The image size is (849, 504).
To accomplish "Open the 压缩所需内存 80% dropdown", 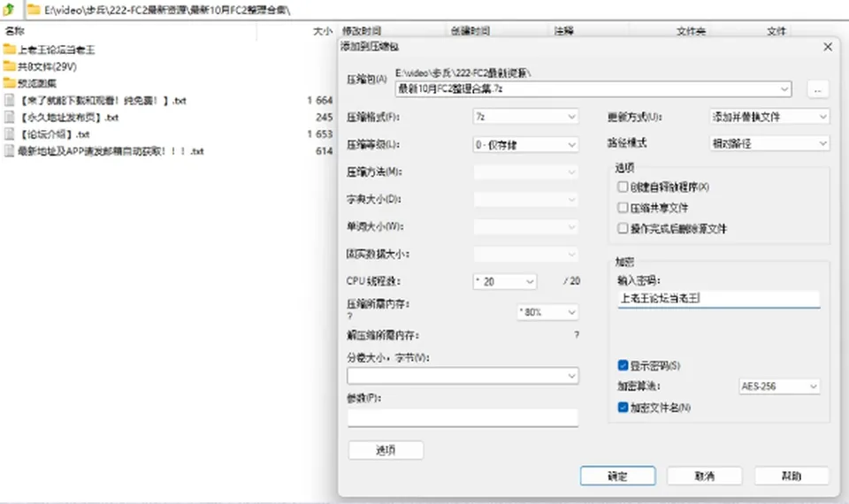I will [548, 312].
